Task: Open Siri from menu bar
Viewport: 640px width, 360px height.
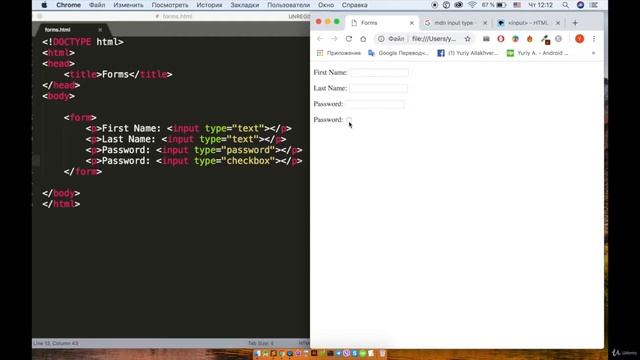Action: tap(580, 5)
